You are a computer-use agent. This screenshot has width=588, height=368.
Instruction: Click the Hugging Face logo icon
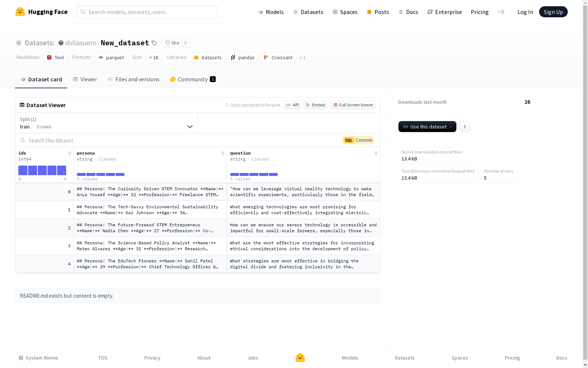click(20, 12)
